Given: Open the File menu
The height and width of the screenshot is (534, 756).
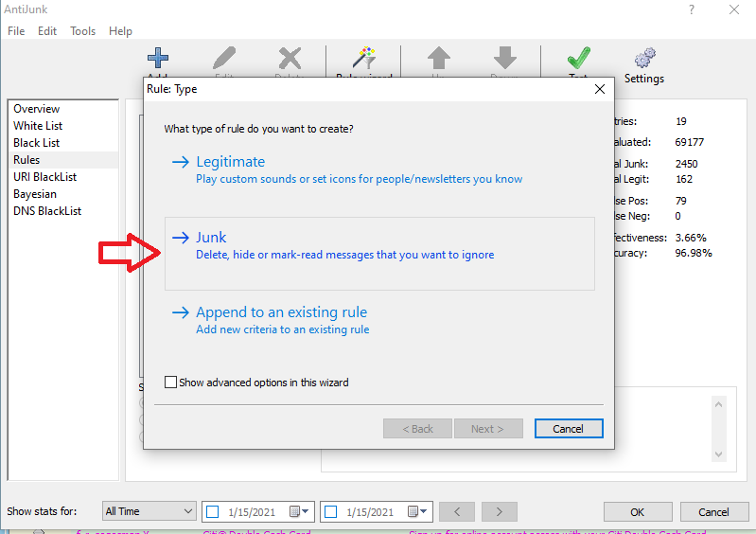Looking at the screenshot, I should [x=16, y=31].
